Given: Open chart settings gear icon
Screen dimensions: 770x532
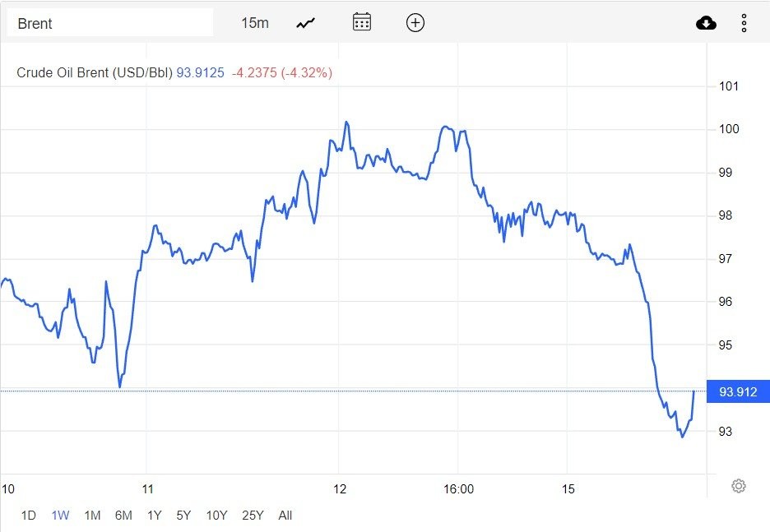Looking at the screenshot, I should [x=738, y=486].
